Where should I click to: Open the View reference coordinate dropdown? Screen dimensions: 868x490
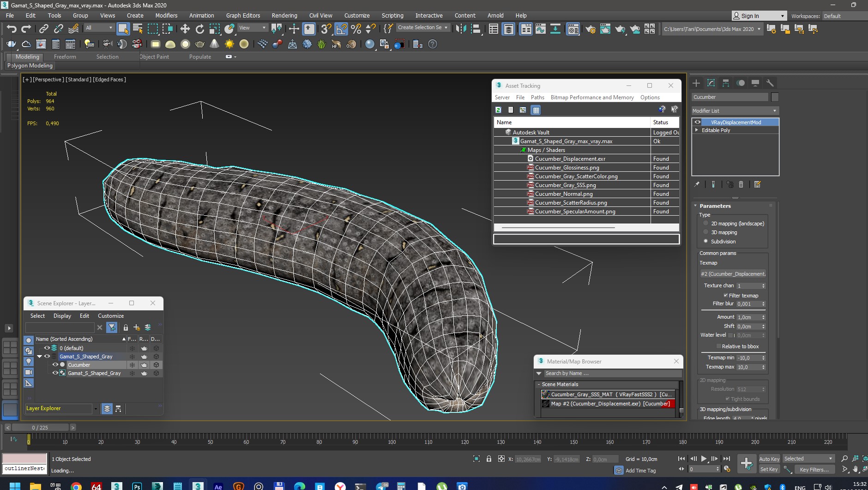(252, 28)
